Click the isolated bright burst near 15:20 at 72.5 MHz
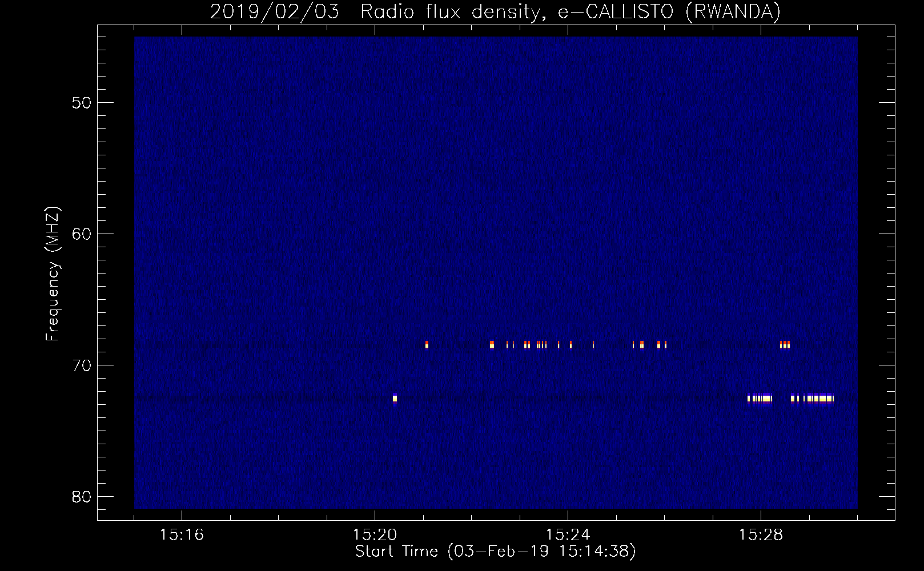 [395, 398]
